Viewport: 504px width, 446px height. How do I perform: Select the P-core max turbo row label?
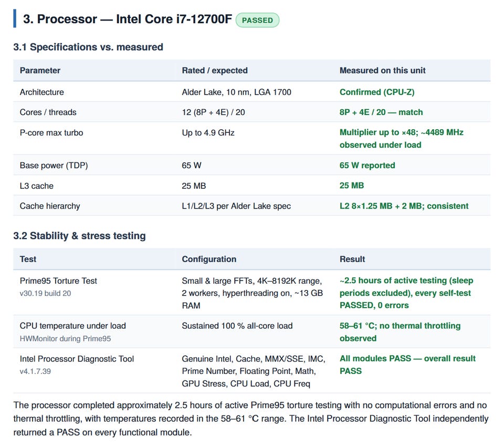51,132
